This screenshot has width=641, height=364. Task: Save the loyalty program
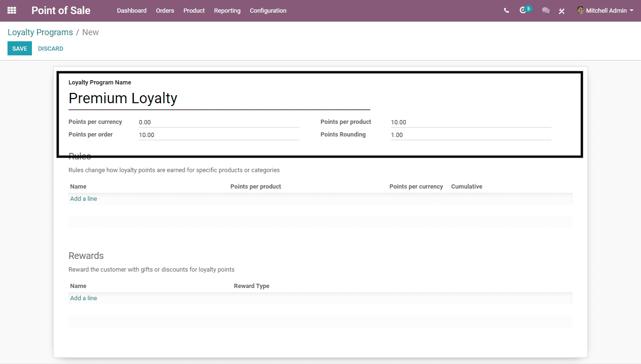pyautogui.click(x=20, y=49)
